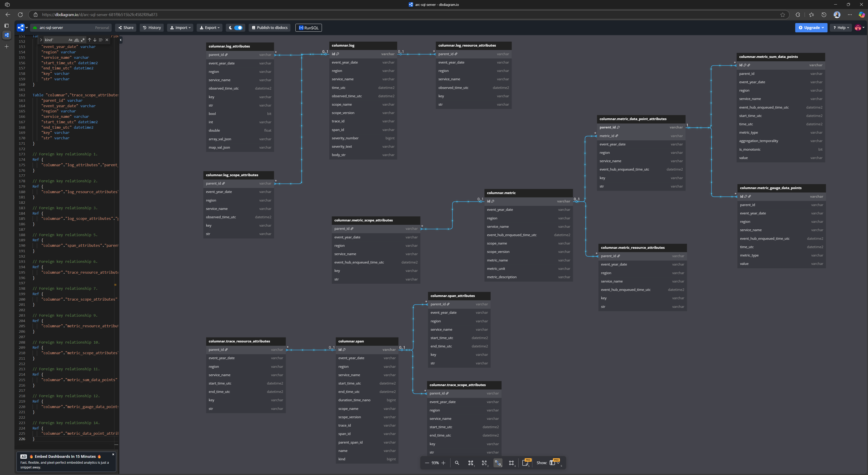Viewport: 868px width, 475px height.
Task: Go to previous find match
Action: click(x=89, y=40)
